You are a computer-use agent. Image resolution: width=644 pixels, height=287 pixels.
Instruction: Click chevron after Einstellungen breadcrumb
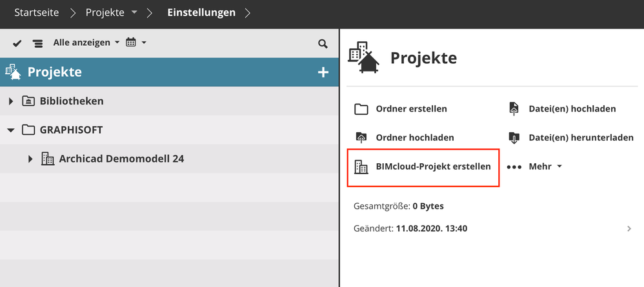click(x=247, y=13)
